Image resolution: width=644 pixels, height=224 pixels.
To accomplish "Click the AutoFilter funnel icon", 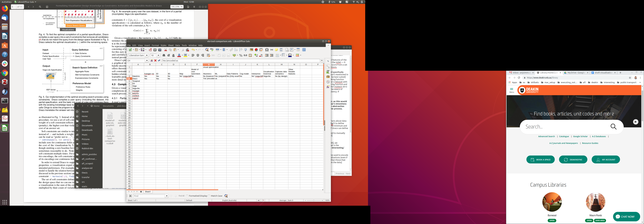I will [x=246, y=50].
